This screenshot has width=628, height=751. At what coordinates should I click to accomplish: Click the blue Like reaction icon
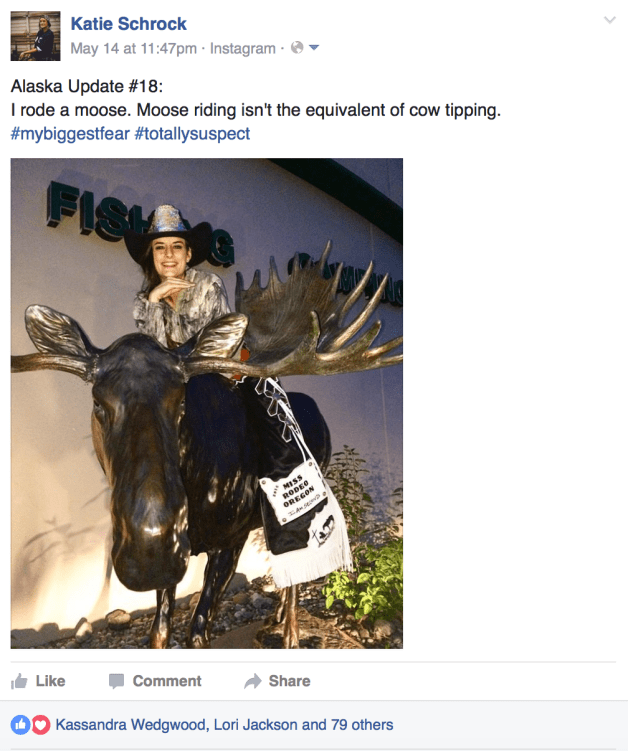click(20, 725)
